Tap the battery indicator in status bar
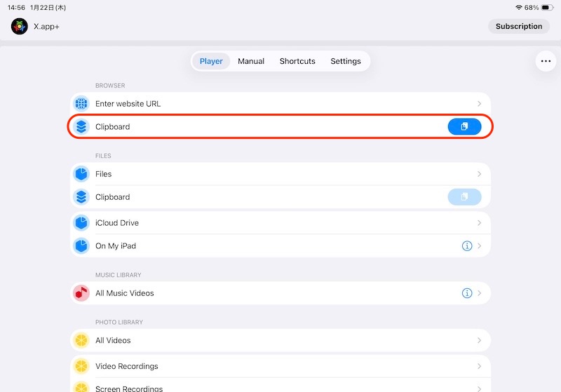This screenshot has height=392, width=561. pyautogui.click(x=546, y=7)
